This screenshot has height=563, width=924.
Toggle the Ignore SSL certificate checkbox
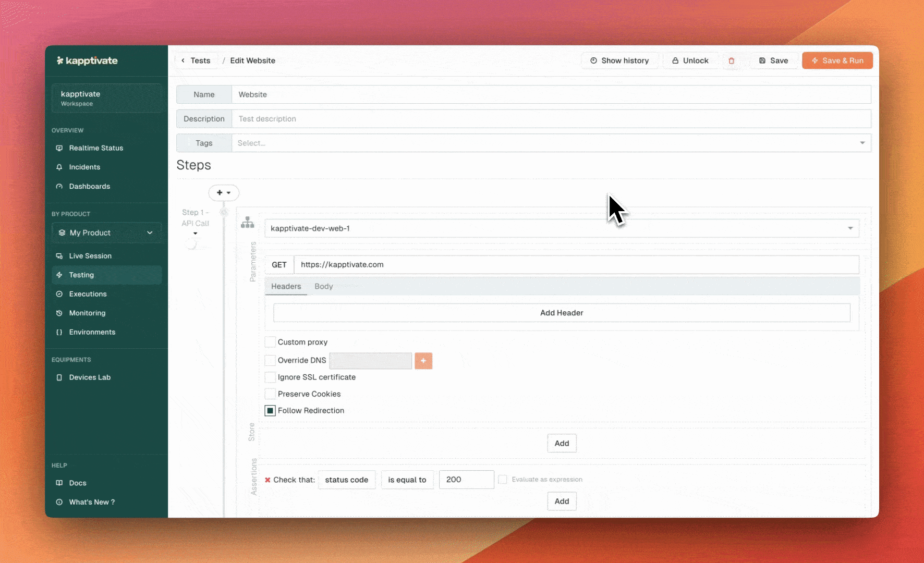point(270,377)
